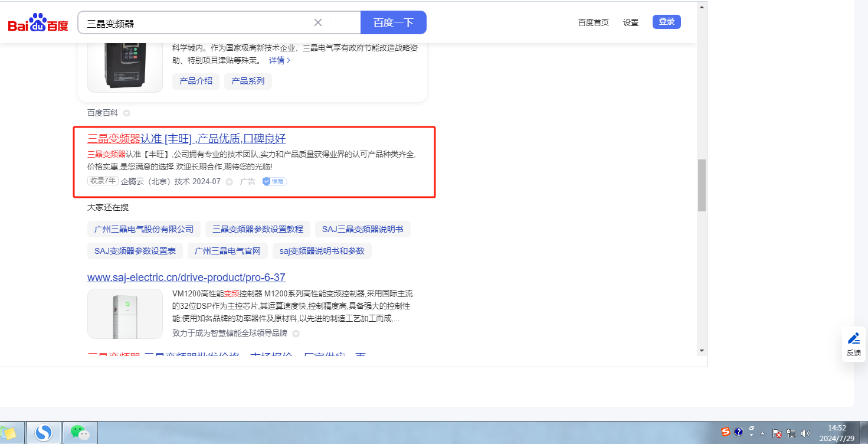Click the Baidu logo
The width and height of the screenshot is (868, 444).
(38, 24)
